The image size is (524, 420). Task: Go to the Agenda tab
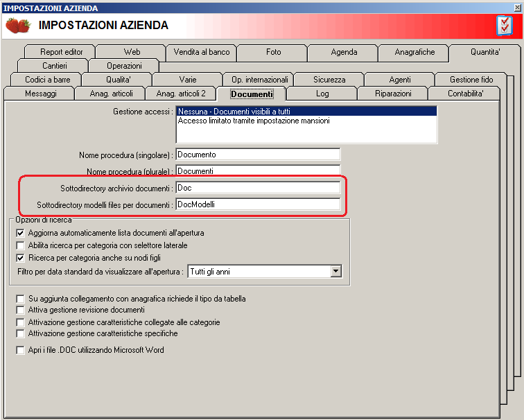click(344, 52)
